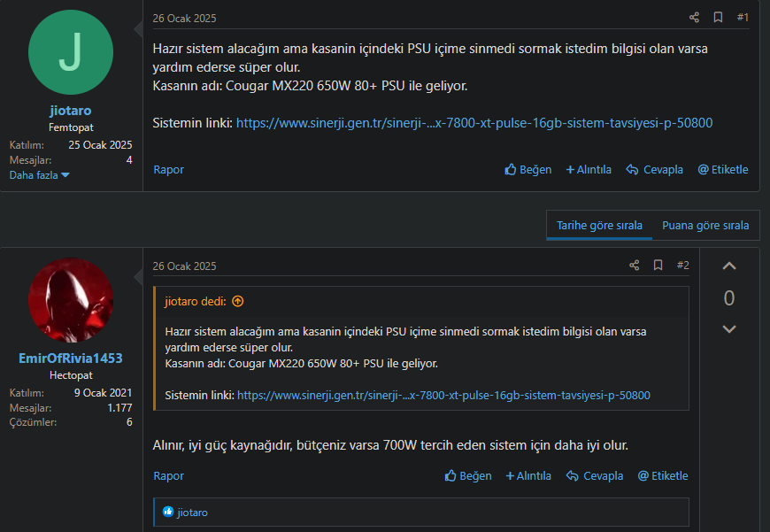Report EmirOfRivia1453's reply via Rapor
This screenshot has width=770, height=532.
(168, 475)
